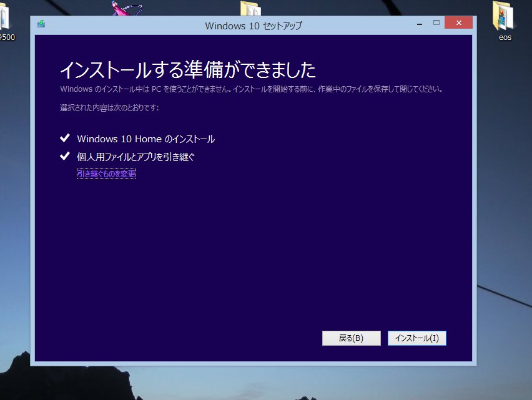Click checkmark beside Windows 10 Home のインストール
Screen dimensions: 532x400
(64, 139)
